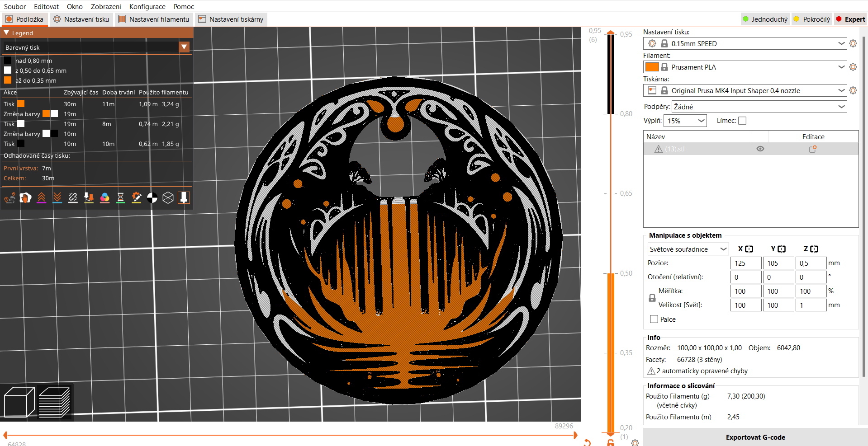The height and width of the screenshot is (446, 868).
Task: Enable the Palce (inches) checkbox
Action: click(654, 319)
